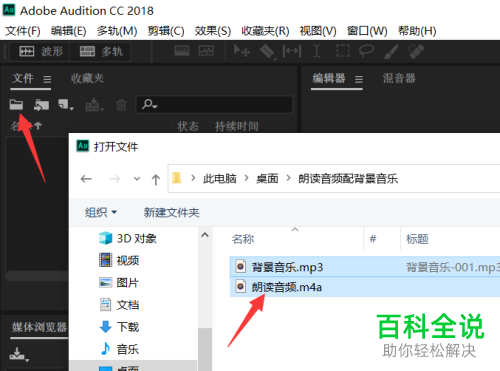Open the 剪辑(C) menu
Screen dimensions: 500x371
[166, 31]
